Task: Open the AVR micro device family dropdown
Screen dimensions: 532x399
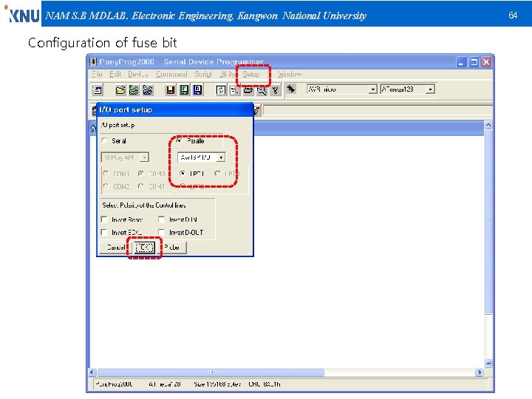Action: (x=372, y=89)
